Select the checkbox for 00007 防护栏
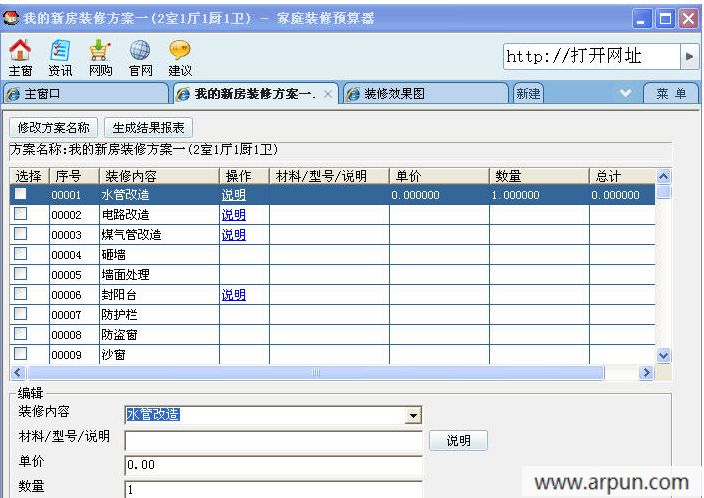The height and width of the screenshot is (498, 704). pyautogui.click(x=20, y=314)
